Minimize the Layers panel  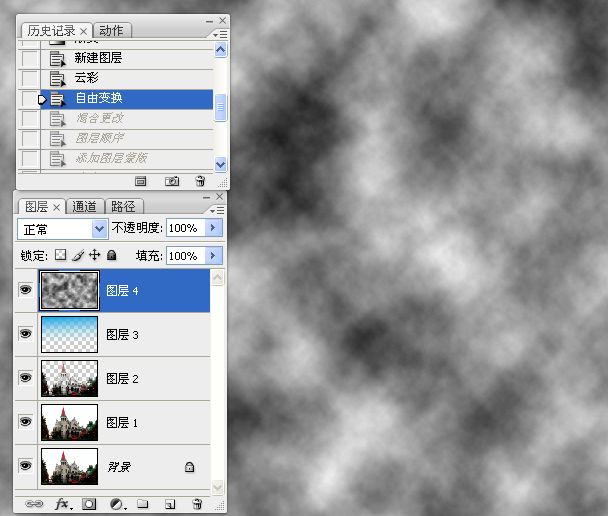[207, 197]
